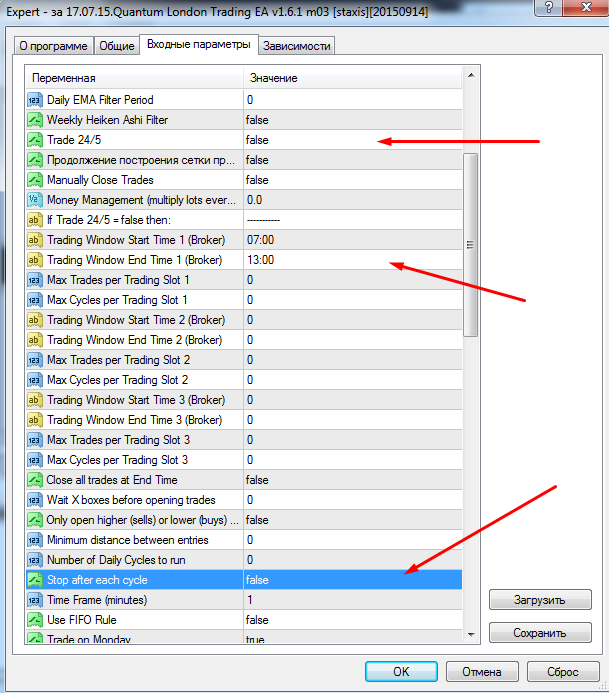
Task: Click the string icon beside Trading Window Start Time 3
Action: pyautogui.click(x=35, y=400)
